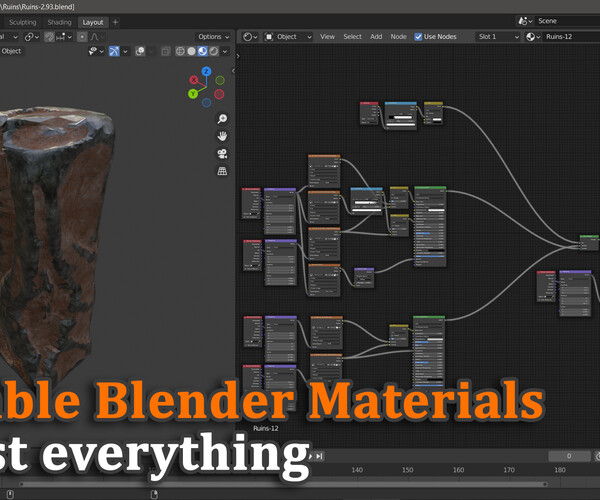
Task: Click the scene browse icon beside Scene
Action: (523, 21)
